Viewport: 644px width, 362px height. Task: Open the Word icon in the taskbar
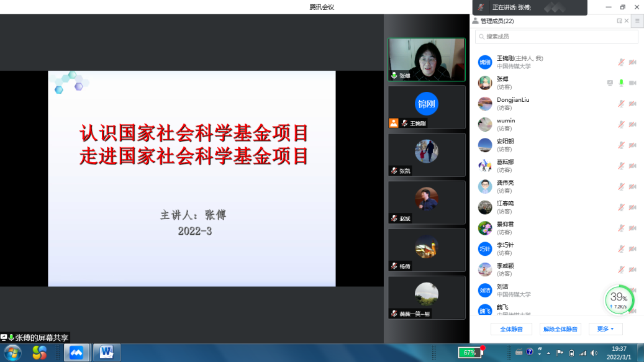pyautogui.click(x=106, y=353)
